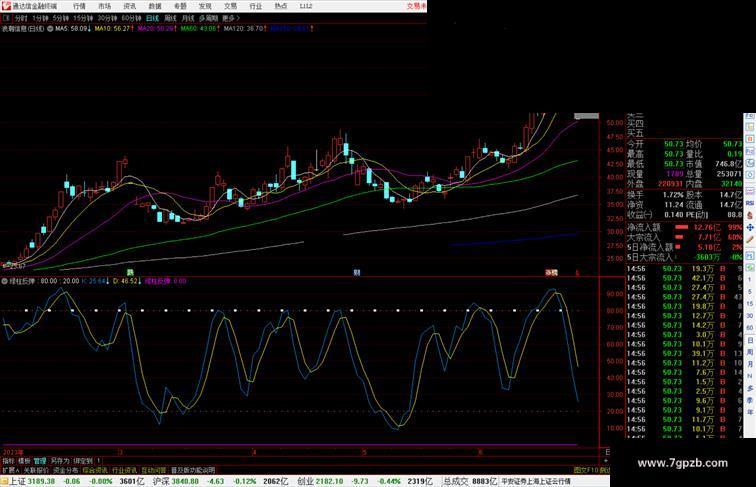This screenshot has height=487, width=756.
Task: Click the 日 period shortcut in sidebar
Action: [750, 340]
